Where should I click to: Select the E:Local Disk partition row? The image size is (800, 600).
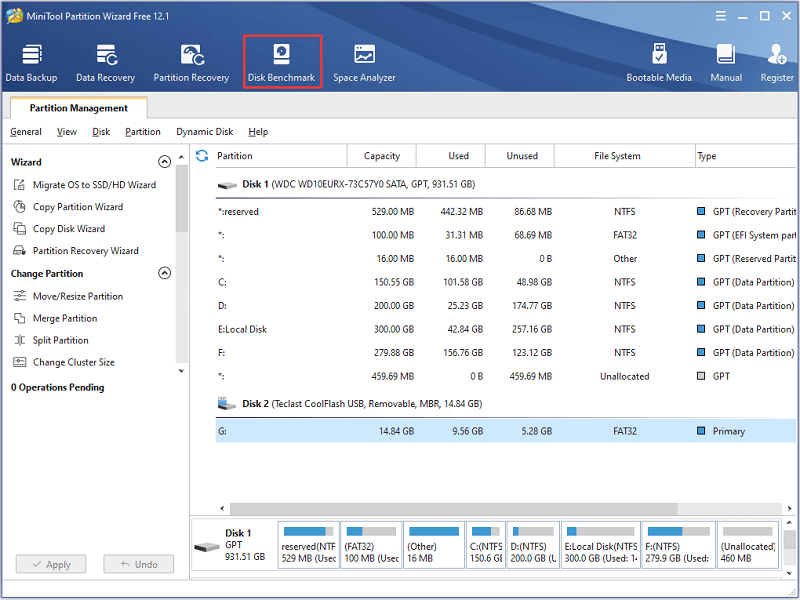pos(506,329)
